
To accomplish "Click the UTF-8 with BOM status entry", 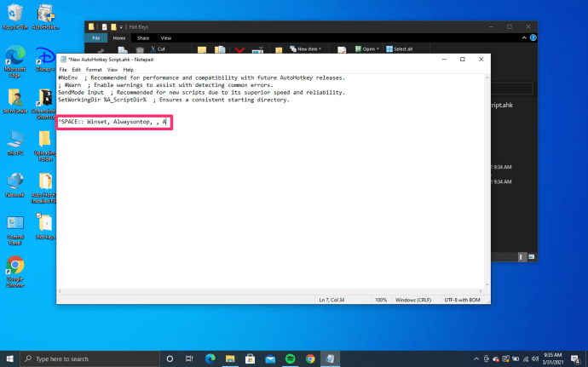I will click(x=463, y=300).
